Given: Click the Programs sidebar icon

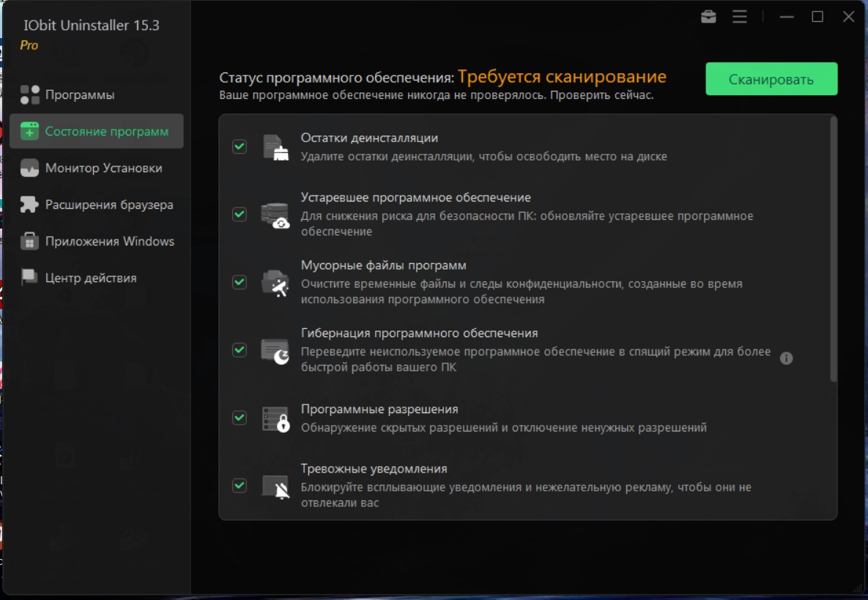Looking at the screenshot, I should click(30, 95).
